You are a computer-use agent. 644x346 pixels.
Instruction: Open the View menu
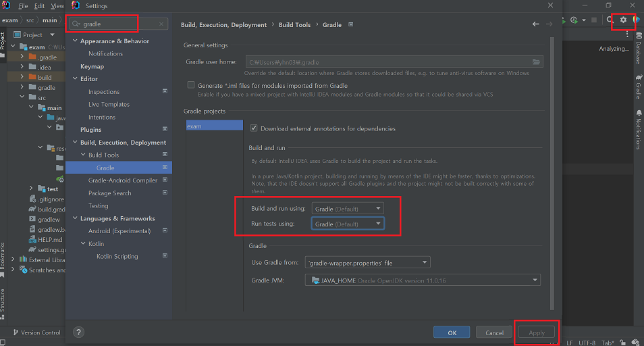(57, 6)
